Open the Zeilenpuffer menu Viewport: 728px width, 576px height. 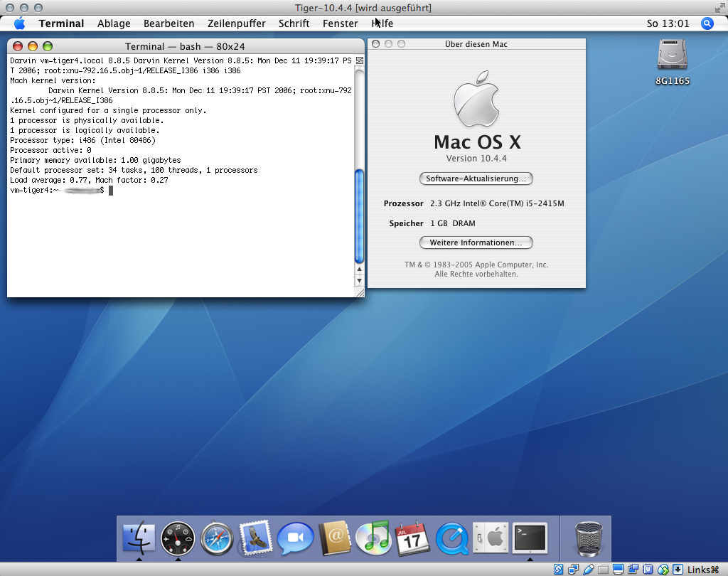pyautogui.click(x=236, y=23)
